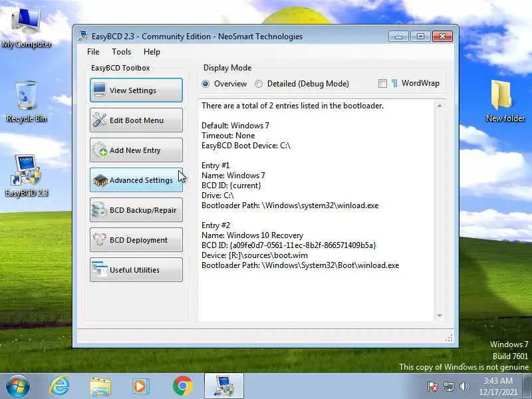Viewport: 532px width, 399px height.
Task: Launch Google Chrome from taskbar
Action: 182,386
